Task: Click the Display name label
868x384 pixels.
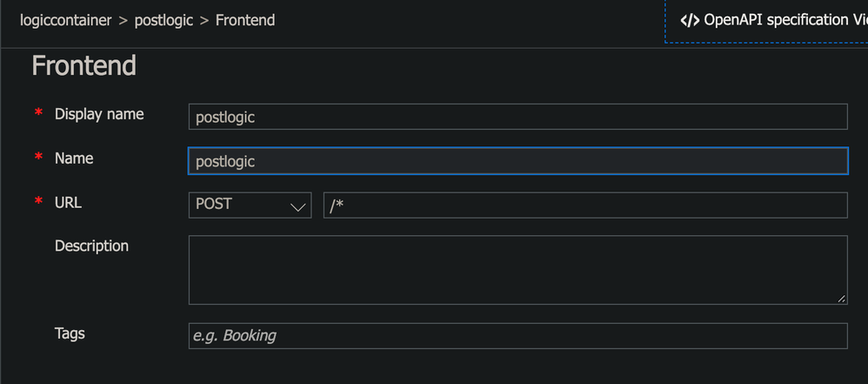Action: [99, 114]
